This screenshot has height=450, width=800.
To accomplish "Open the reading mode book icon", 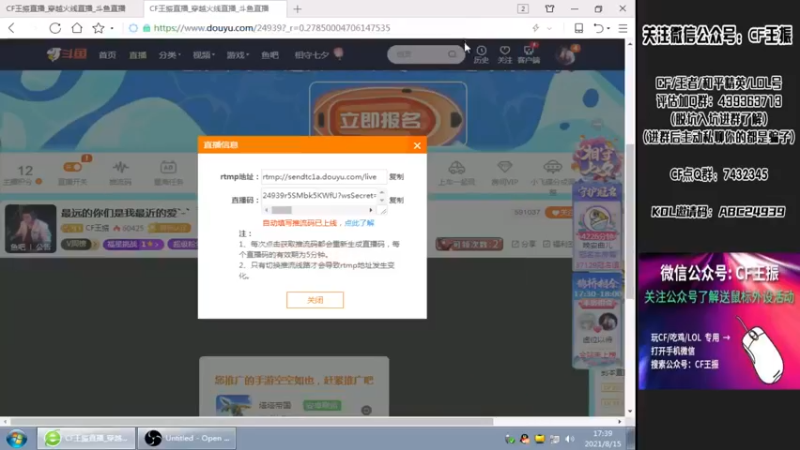I will (579, 28).
